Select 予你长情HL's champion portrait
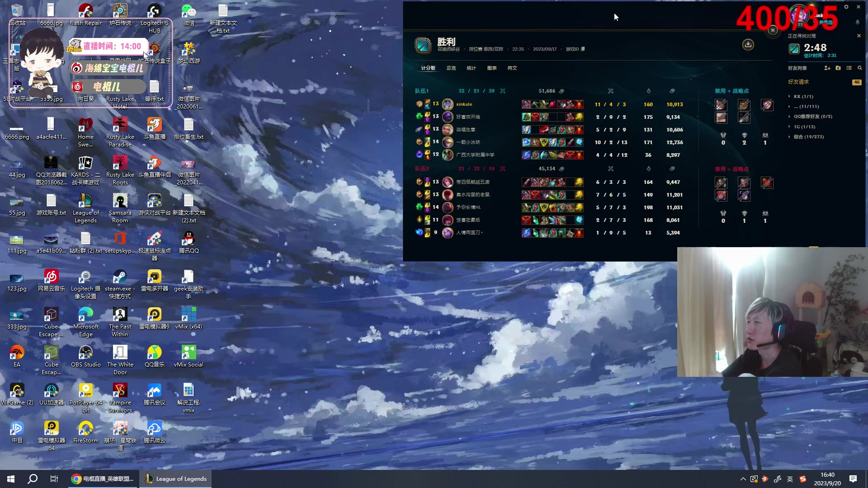 (448, 207)
